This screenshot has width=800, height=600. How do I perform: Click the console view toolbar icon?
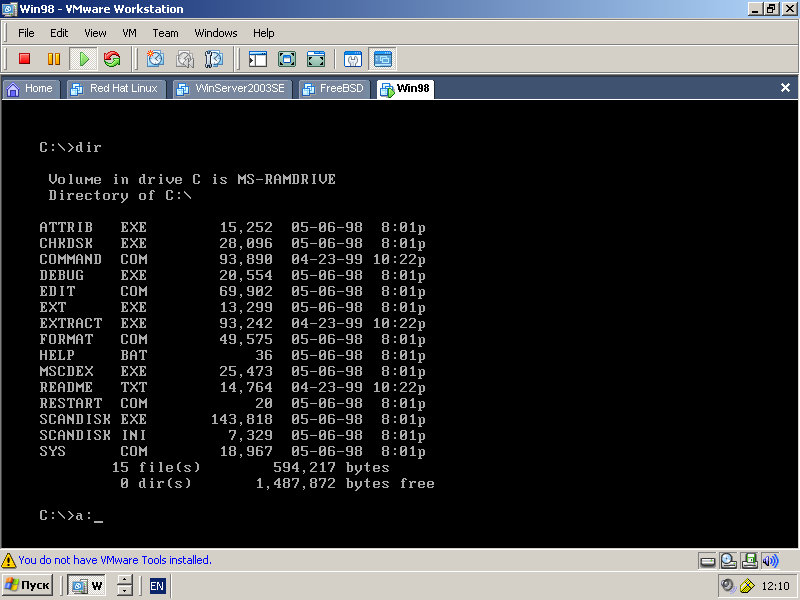pos(383,59)
